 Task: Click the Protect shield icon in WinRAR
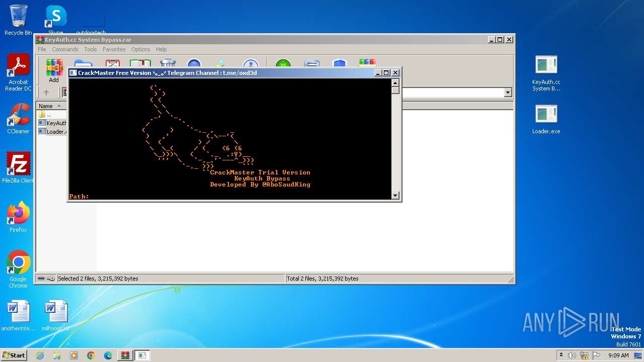pyautogui.click(x=340, y=63)
